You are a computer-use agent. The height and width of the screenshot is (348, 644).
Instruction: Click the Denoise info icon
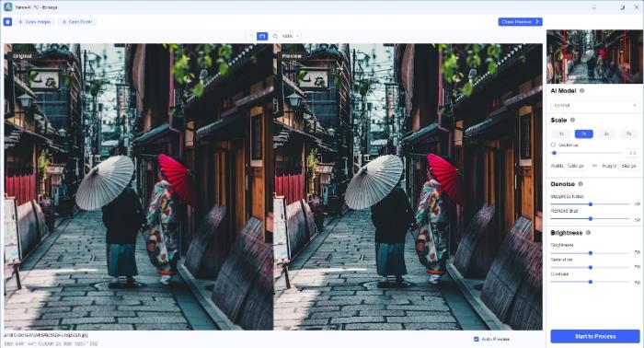581,184
